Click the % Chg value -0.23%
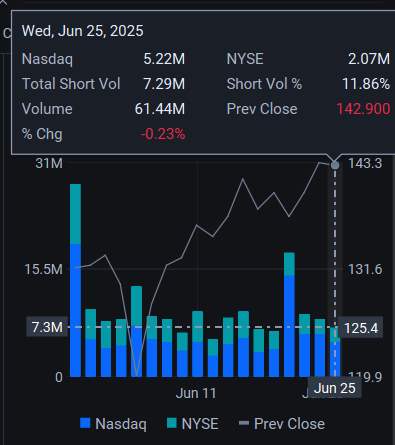Viewport: 395px width, 445px height. click(163, 134)
